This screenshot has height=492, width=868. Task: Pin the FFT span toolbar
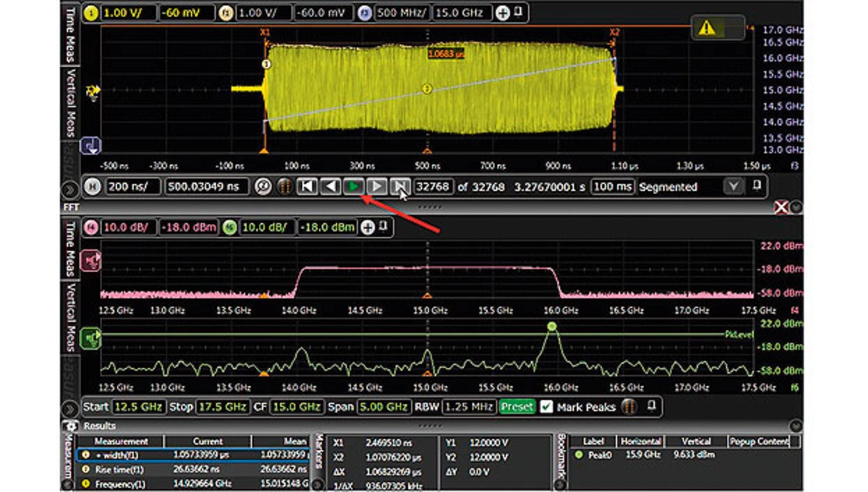[652, 406]
